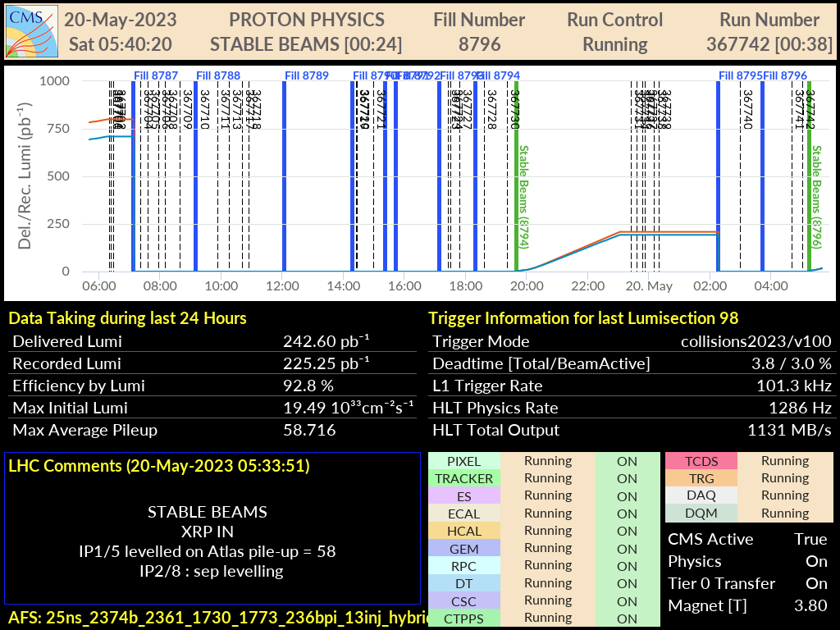Click the Efficiency by Lumi value 92.8 %
840x630 pixels.
308,386
